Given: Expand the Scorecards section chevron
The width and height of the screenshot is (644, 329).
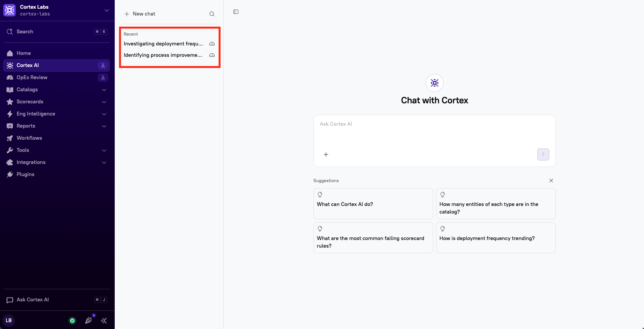Looking at the screenshot, I should (x=104, y=102).
